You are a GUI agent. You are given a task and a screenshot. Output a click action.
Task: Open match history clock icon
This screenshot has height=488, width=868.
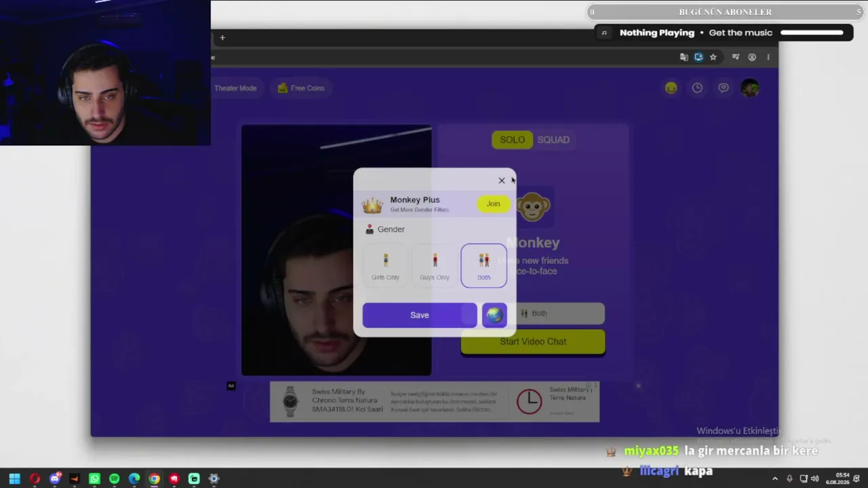[x=697, y=88]
